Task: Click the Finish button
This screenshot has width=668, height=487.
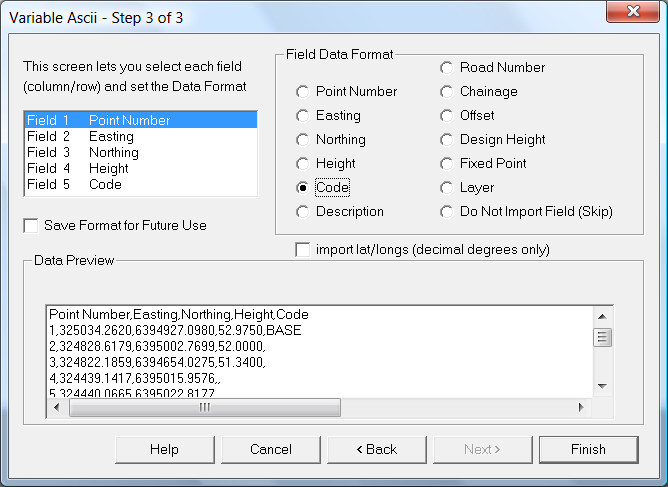Action: coord(588,450)
